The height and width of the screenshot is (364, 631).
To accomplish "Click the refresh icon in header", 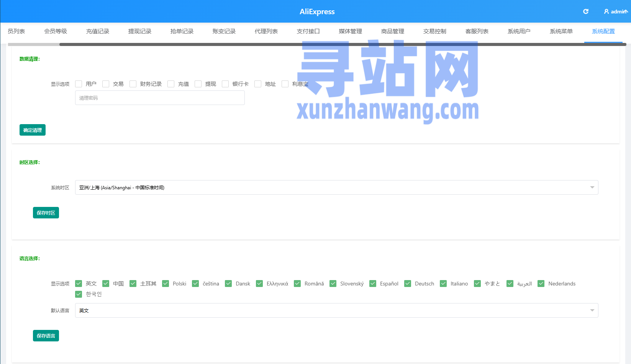I will [x=585, y=11].
